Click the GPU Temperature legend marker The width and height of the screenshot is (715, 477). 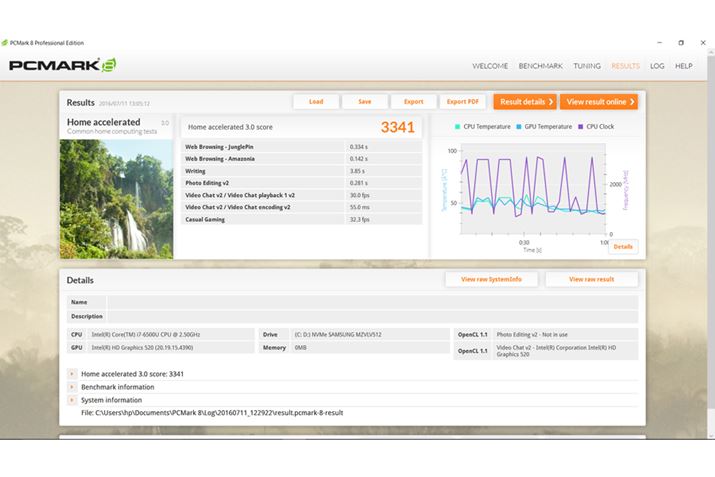[519, 127]
